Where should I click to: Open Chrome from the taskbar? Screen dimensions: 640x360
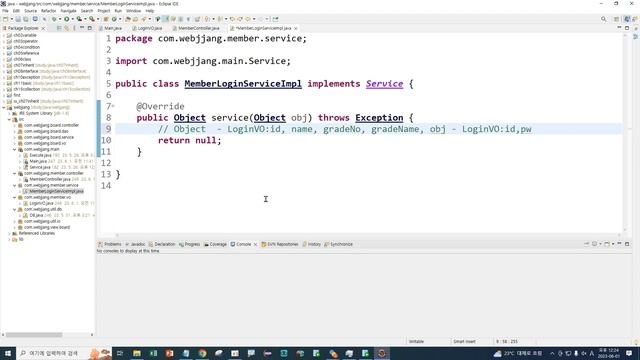pyautogui.click(x=202, y=353)
